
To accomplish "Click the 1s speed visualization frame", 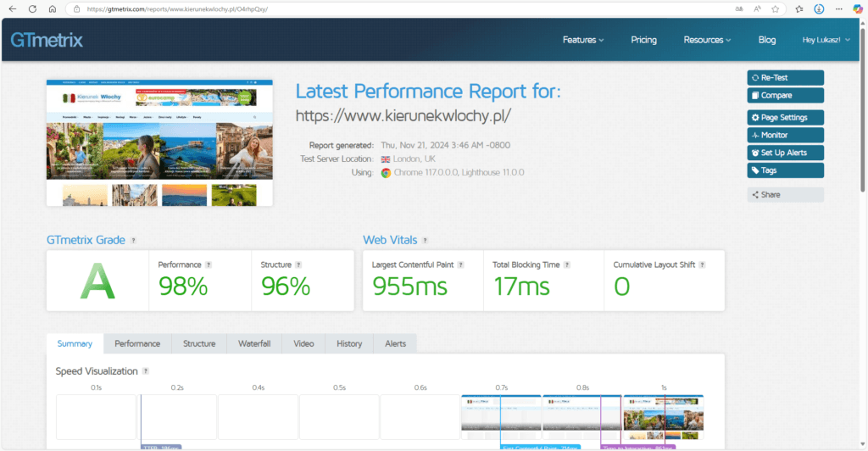I will [x=663, y=417].
